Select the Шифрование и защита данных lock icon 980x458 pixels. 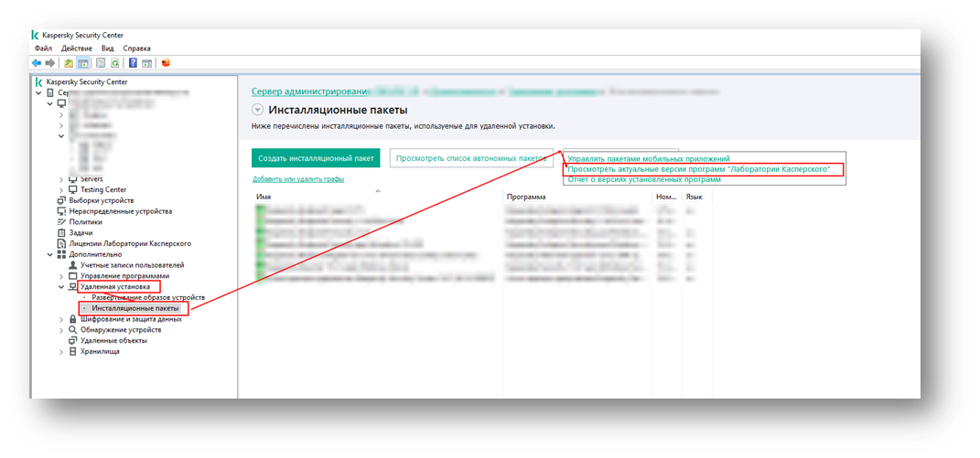click(72, 319)
